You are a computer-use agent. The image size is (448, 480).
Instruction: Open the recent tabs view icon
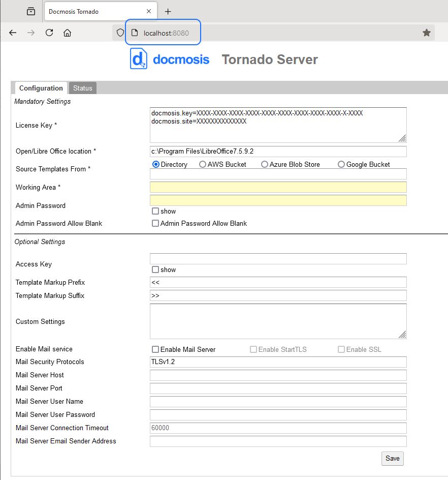[x=31, y=12]
